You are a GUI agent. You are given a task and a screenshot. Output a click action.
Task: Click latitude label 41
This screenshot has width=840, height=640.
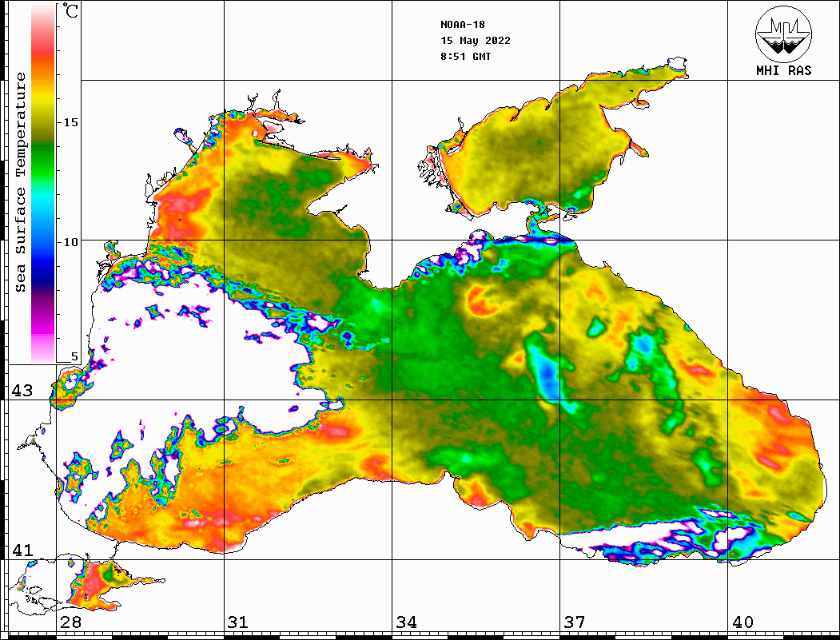pos(22,550)
